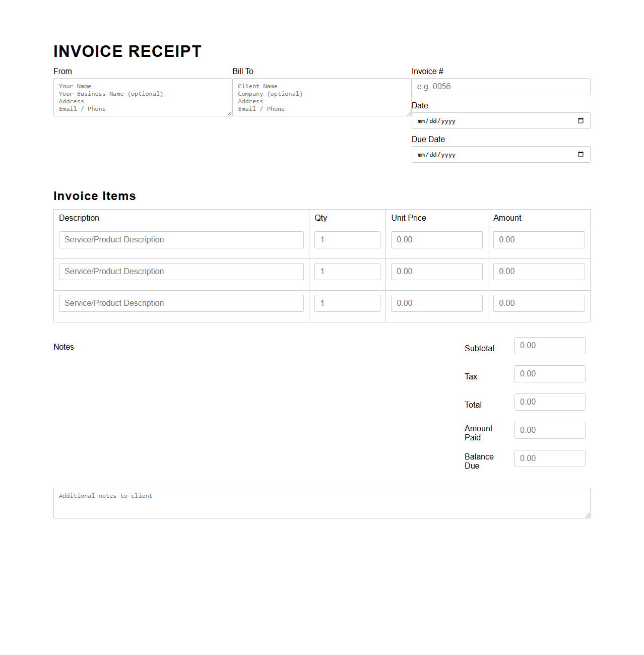Click the Total field

click(549, 402)
